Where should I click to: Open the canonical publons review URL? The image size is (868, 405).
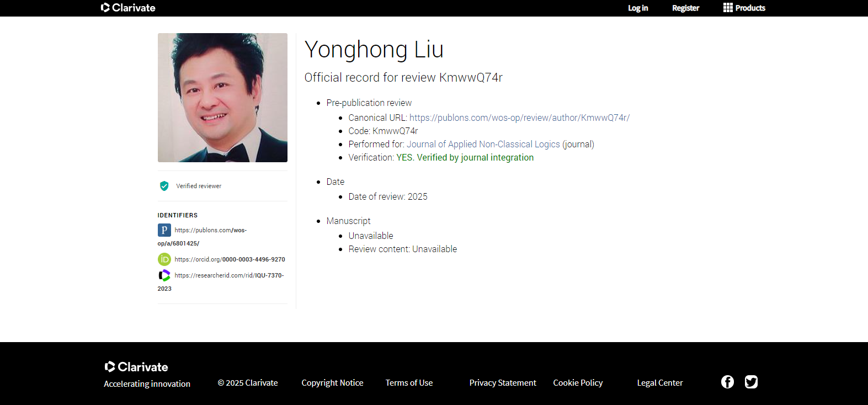click(519, 118)
